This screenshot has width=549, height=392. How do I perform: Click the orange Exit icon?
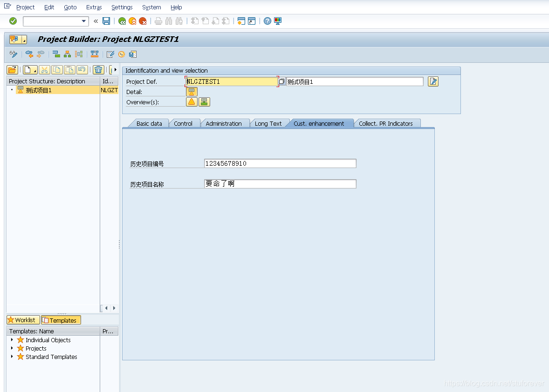132,21
